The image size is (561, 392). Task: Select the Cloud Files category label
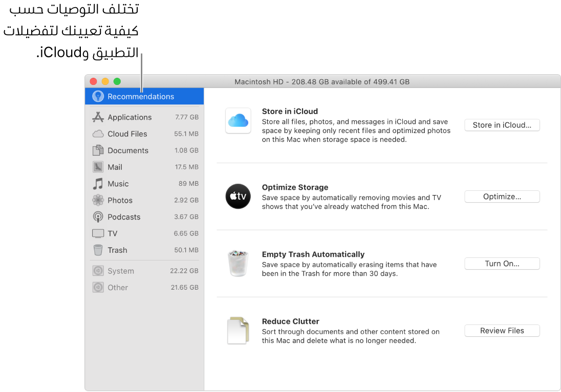click(x=127, y=134)
